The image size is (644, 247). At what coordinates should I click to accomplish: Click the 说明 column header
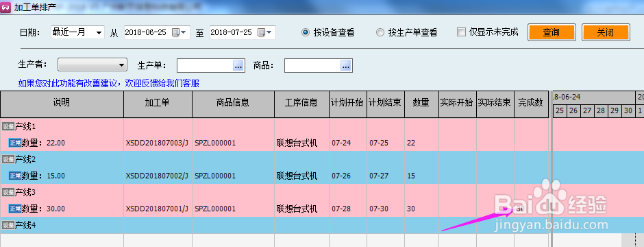click(62, 104)
